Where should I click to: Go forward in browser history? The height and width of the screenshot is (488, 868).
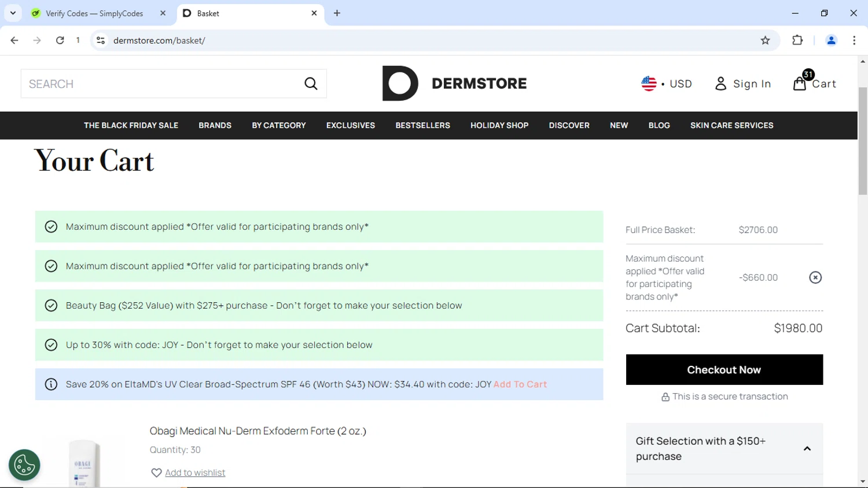click(37, 41)
